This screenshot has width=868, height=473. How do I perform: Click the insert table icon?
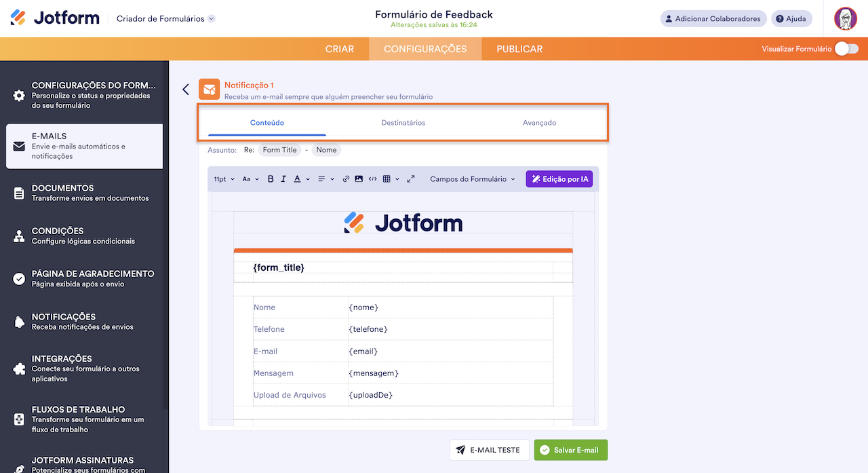[x=387, y=179]
